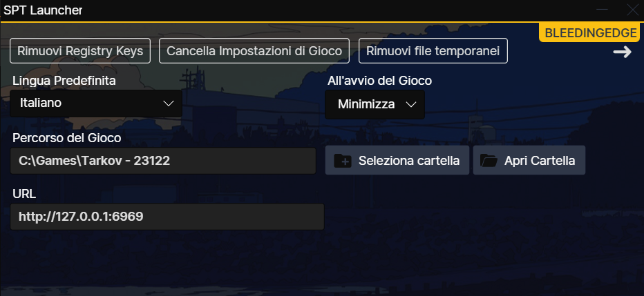The image size is (644, 296).
Task: Expand the chevron next to Italiano
Action: [169, 103]
